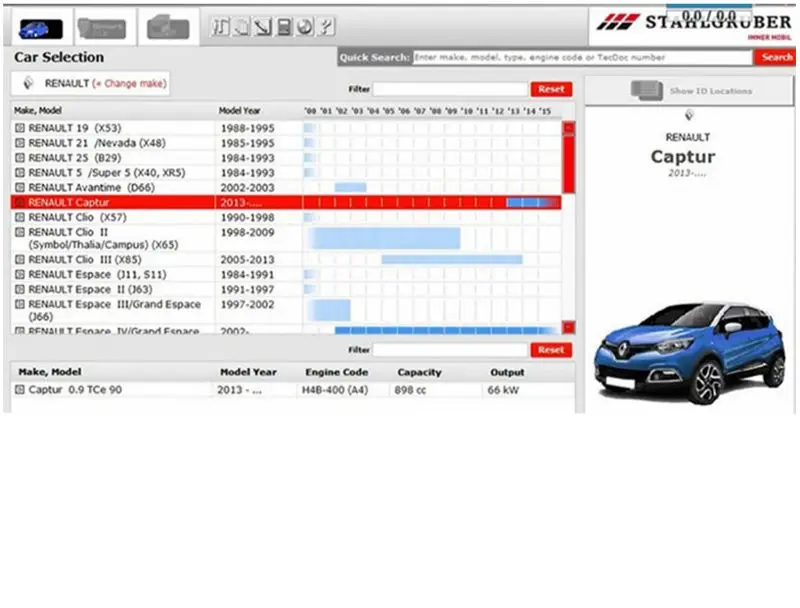Click the Clio III production timeline bar
Viewport: 800px width, 608px height.
(452, 260)
